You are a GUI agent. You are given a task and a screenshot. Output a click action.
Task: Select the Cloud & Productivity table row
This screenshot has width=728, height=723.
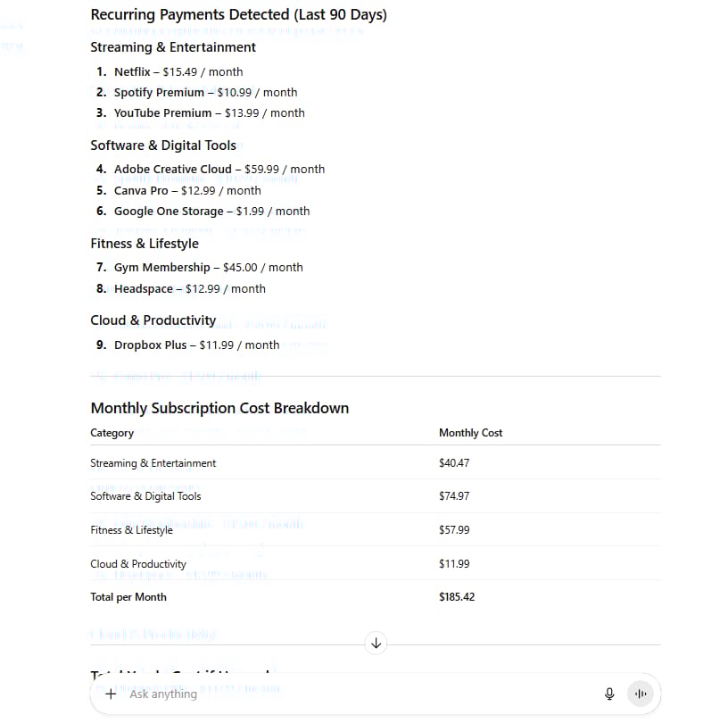click(x=138, y=563)
